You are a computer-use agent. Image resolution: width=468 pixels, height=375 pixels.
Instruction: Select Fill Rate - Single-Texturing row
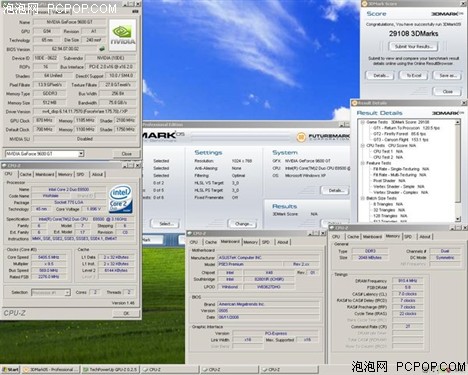(x=401, y=169)
